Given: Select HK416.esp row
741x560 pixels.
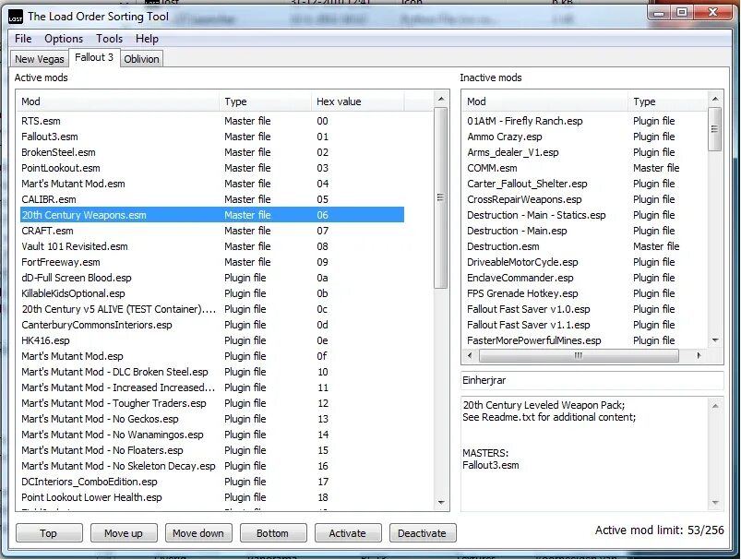Looking at the screenshot, I should 211,340.
